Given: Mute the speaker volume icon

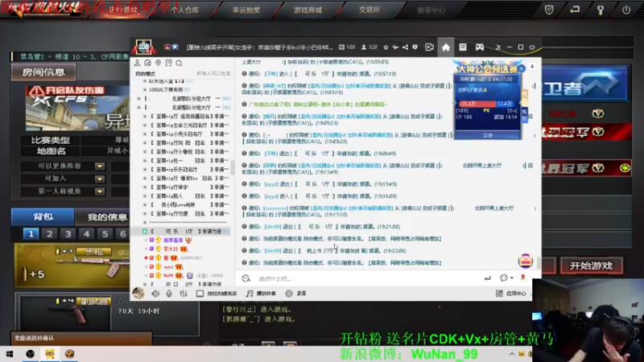Looking at the screenshot, I should [155, 294].
